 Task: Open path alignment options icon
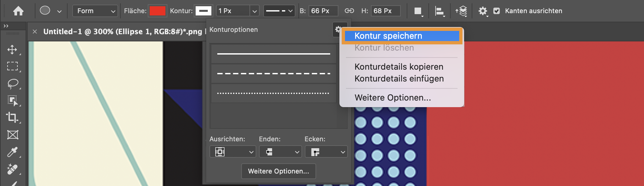tap(440, 11)
